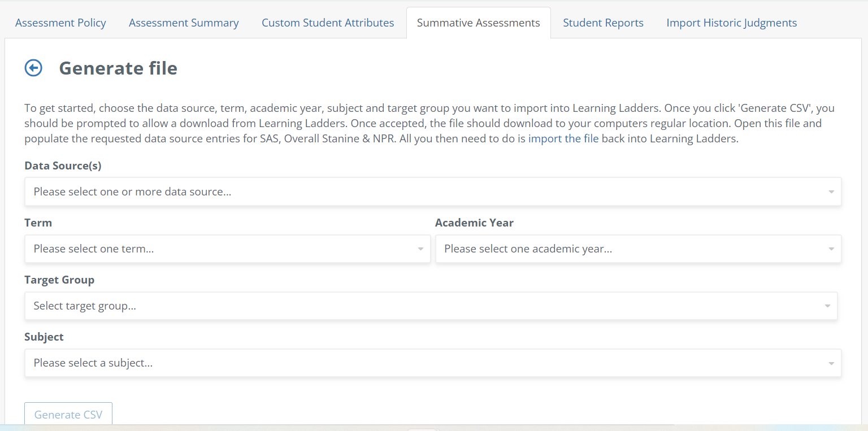Click the Subject field's caret arrow
Viewport: 868px width, 431px height.
point(831,363)
